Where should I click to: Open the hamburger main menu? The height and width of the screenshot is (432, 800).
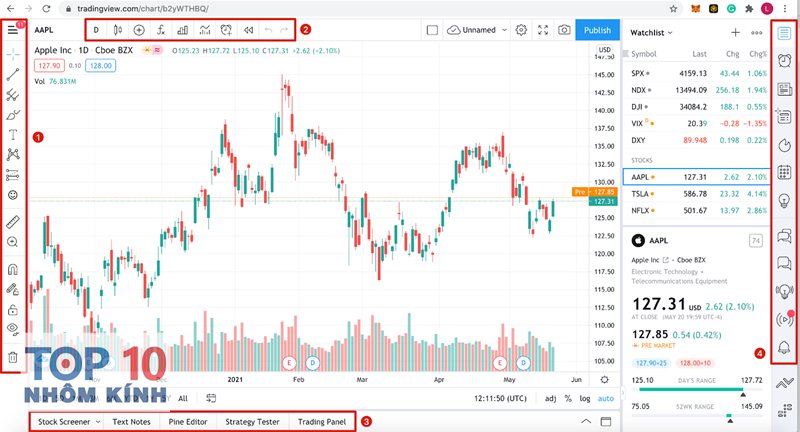[13, 30]
